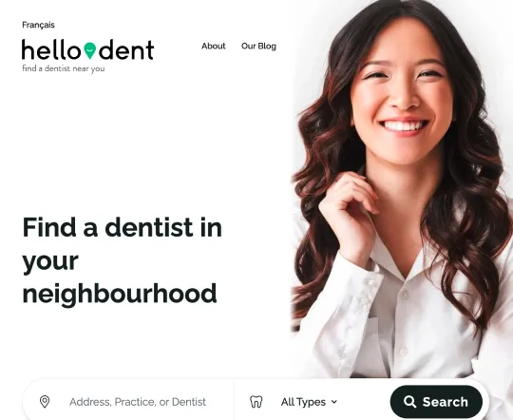
Task: Click the magnifying glass icon in Search button
Action: [409, 402]
